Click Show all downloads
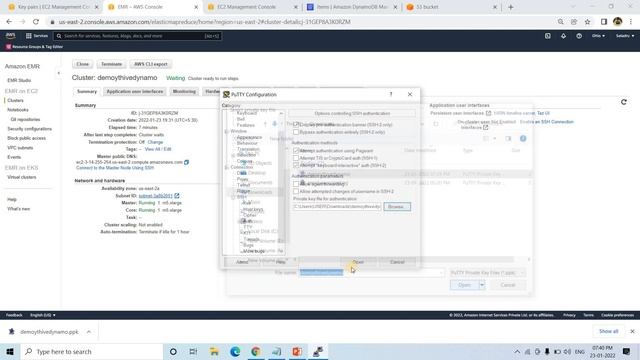This screenshot has width=640, height=360. click(609, 331)
